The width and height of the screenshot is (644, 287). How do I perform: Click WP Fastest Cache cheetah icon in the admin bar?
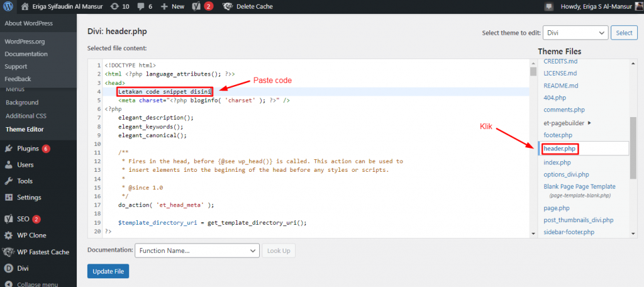tap(227, 6)
